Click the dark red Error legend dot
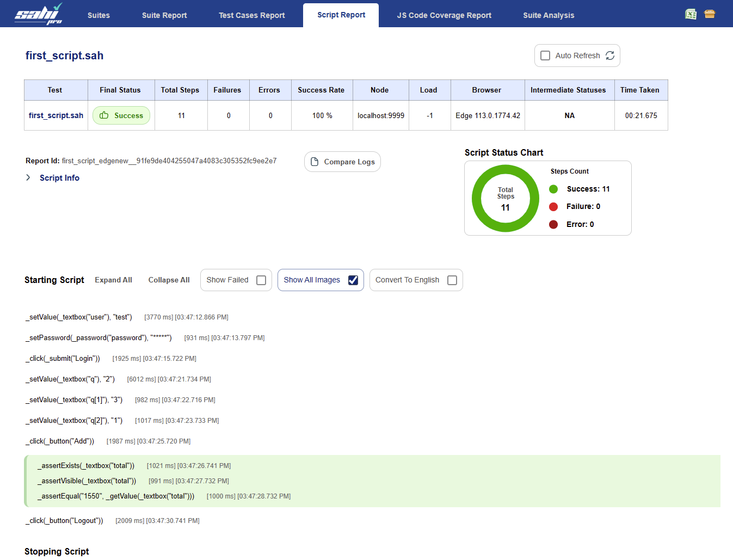This screenshot has height=560, width=733. (x=553, y=224)
